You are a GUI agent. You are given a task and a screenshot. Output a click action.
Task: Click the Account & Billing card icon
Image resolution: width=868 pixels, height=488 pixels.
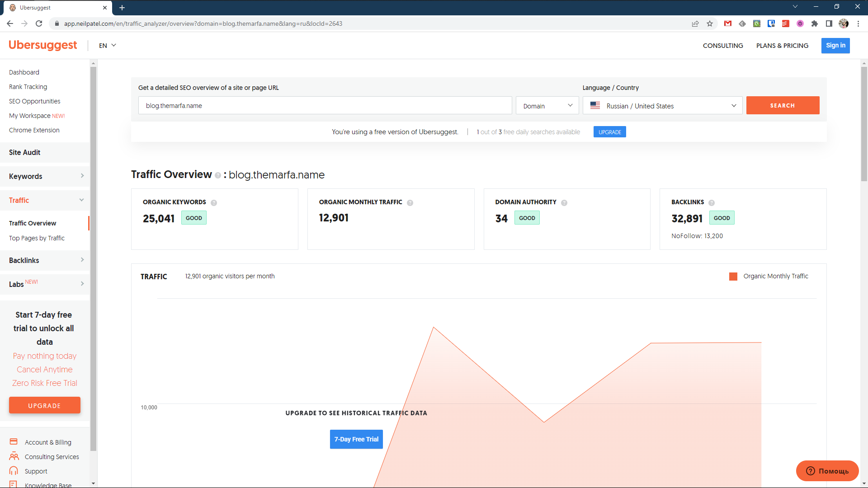pyautogui.click(x=14, y=442)
